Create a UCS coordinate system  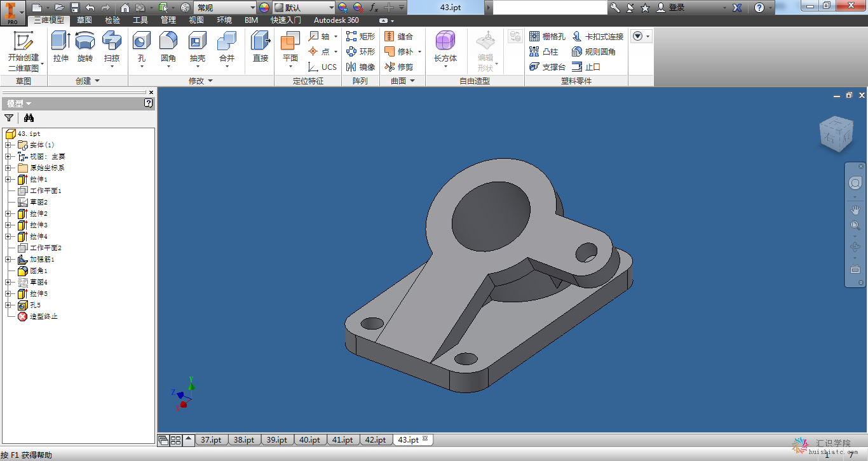point(323,67)
